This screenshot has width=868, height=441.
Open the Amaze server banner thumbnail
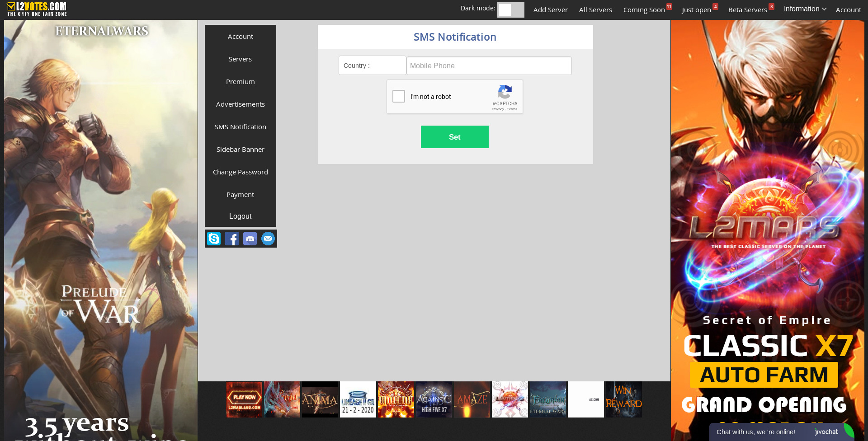(472, 399)
